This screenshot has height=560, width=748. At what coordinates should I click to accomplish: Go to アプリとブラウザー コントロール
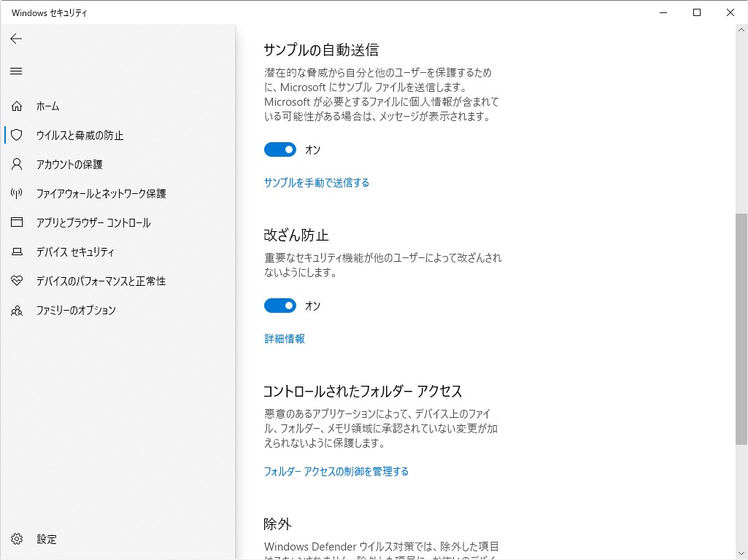117,222
